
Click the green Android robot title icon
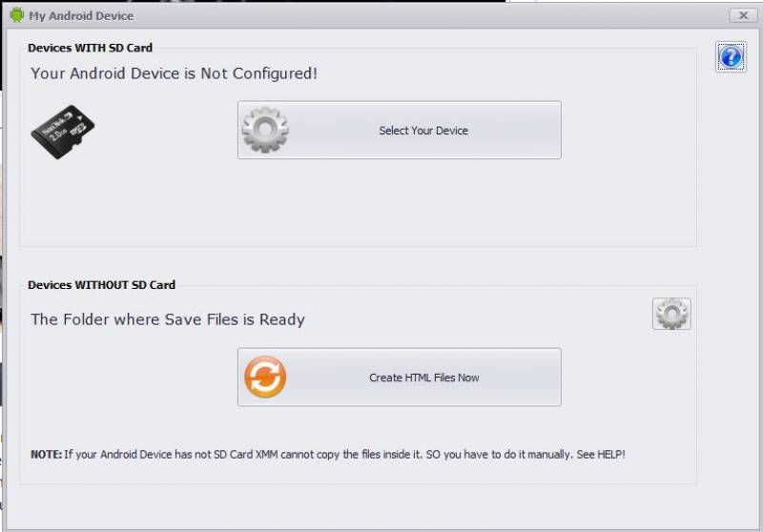tap(16, 15)
